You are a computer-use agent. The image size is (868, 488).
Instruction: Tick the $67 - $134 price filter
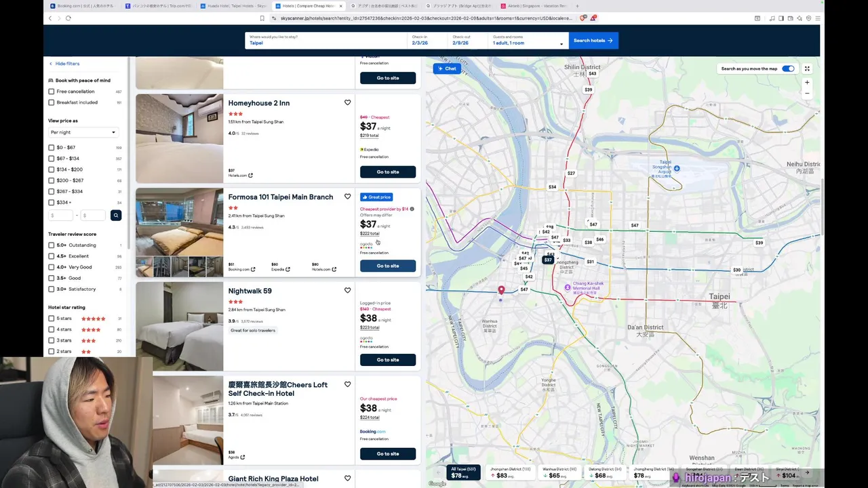click(51, 159)
